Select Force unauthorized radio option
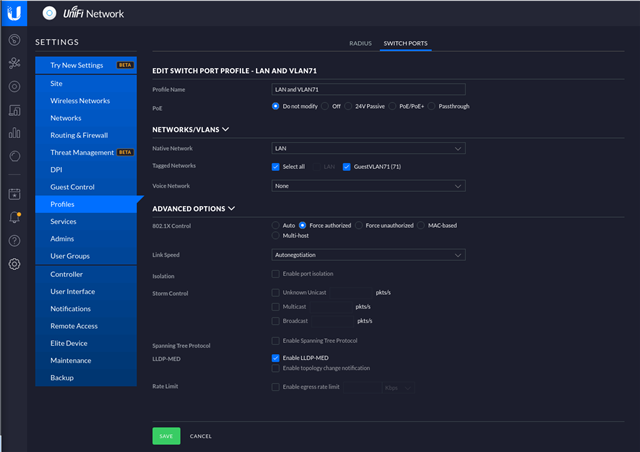 [x=359, y=225]
